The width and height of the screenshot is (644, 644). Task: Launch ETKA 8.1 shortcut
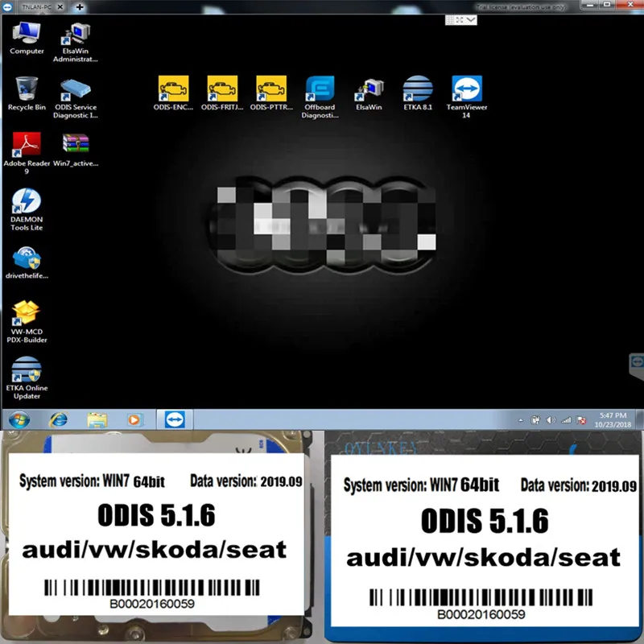(x=418, y=93)
